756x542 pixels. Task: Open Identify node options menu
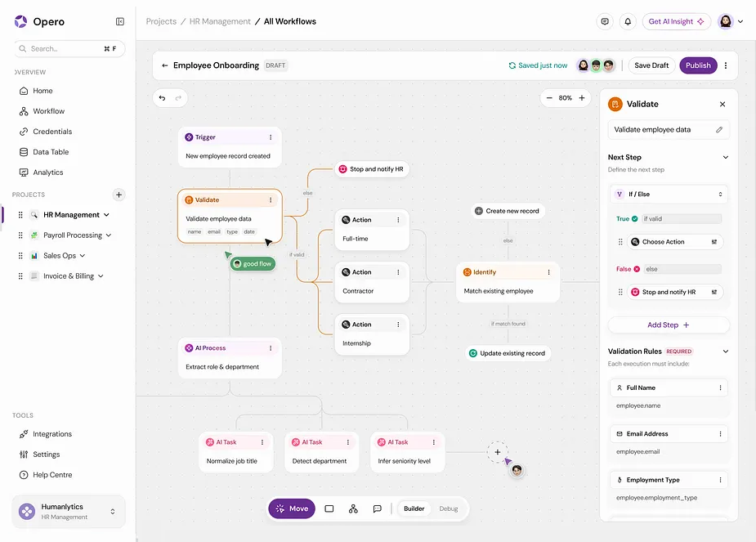[548, 272]
